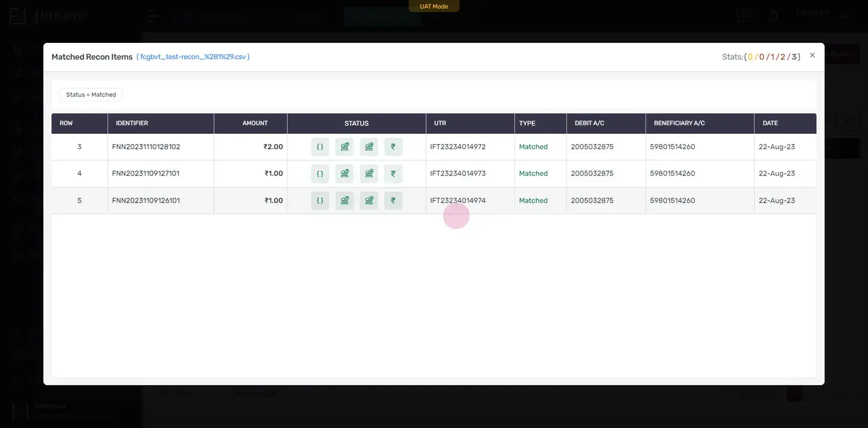Click Matched type for UTR IFT23234014972

533,146
